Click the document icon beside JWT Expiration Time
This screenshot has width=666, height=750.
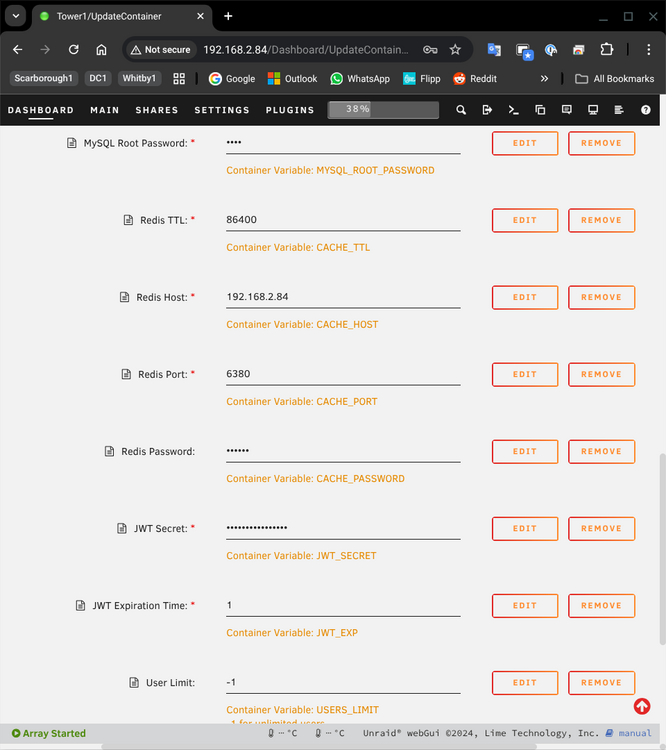[x=80, y=606]
